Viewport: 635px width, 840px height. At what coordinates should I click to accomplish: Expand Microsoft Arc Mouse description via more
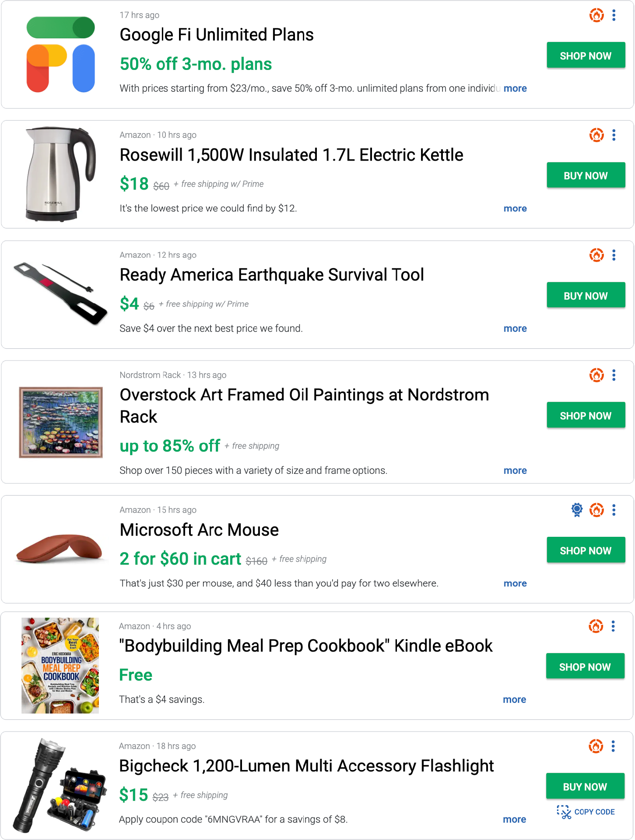(x=515, y=584)
